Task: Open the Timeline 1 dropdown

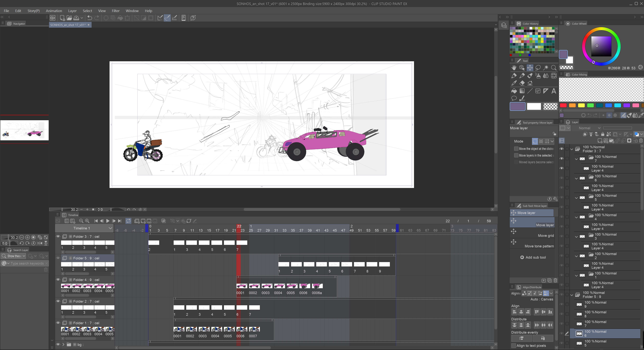Action: click(110, 228)
